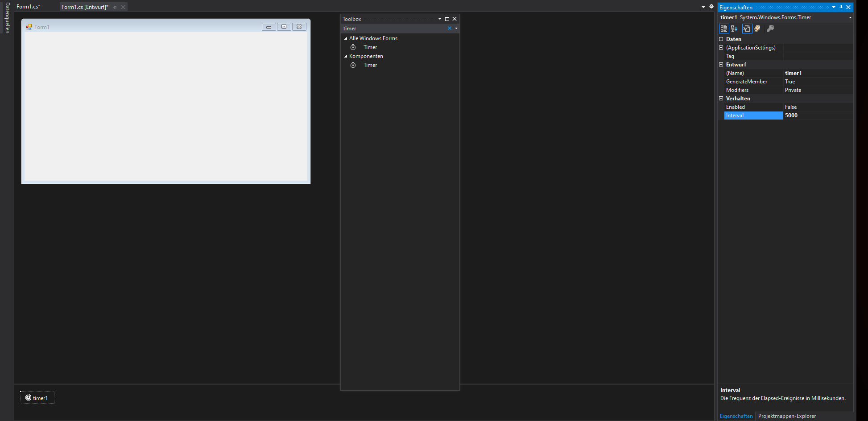The image size is (868, 421).
Task: Select Timer under Komponenten
Action: click(370, 65)
